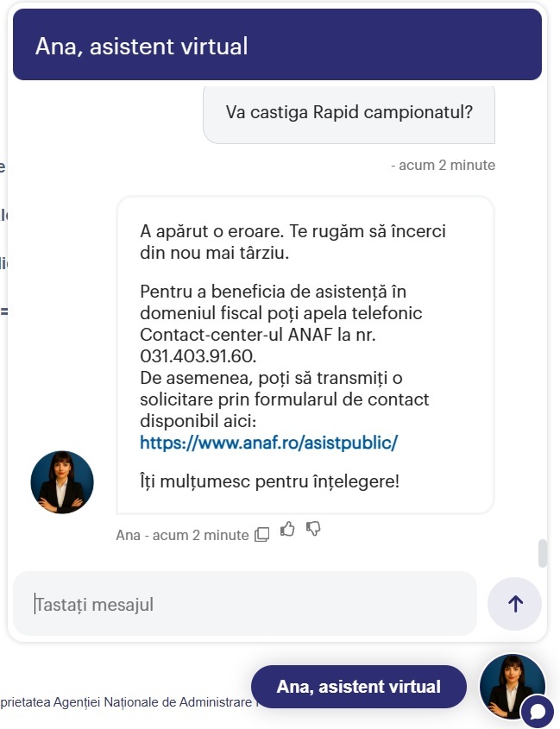Click the launcher avatar photo at bottom
560x729 pixels.
click(511, 684)
